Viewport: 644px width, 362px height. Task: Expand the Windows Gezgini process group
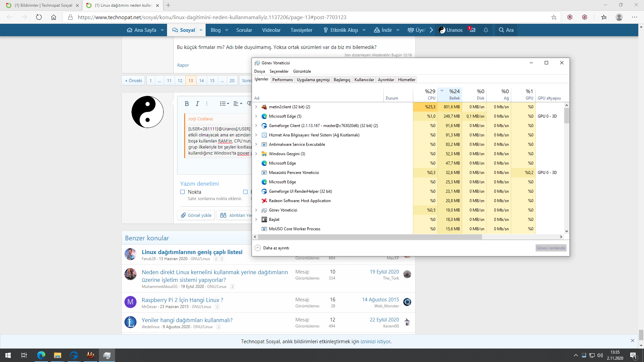coord(256,154)
